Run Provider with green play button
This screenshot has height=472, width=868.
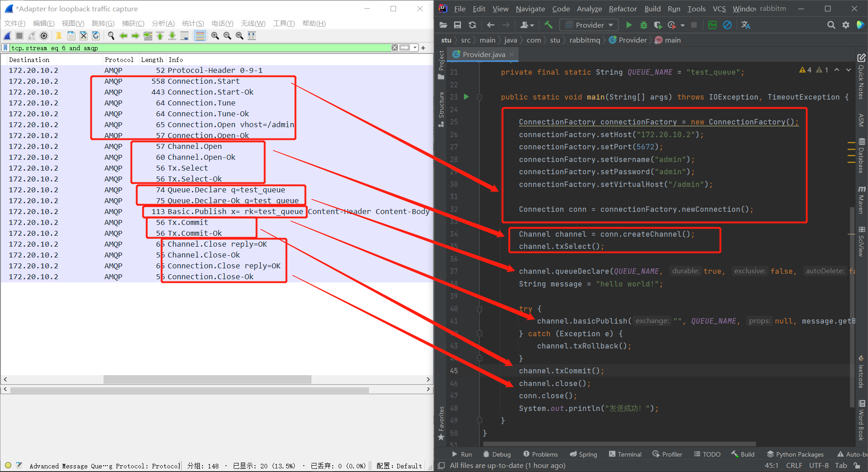(629, 25)
